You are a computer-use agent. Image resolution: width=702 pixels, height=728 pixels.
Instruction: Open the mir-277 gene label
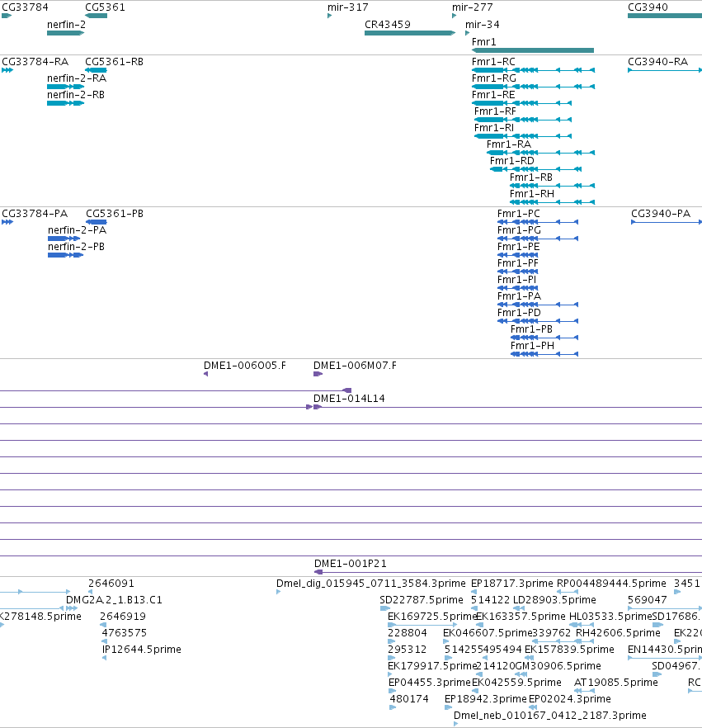(x=473, y=7)
